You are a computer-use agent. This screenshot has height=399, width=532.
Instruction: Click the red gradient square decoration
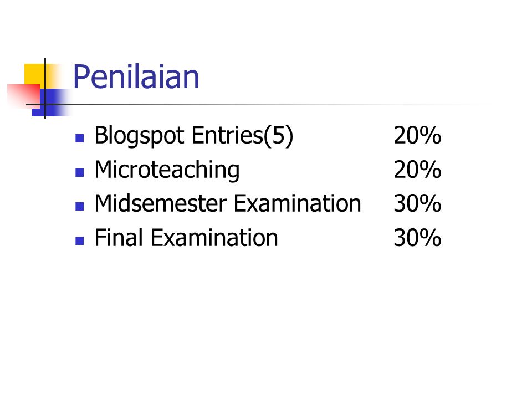tap(23, 96)
